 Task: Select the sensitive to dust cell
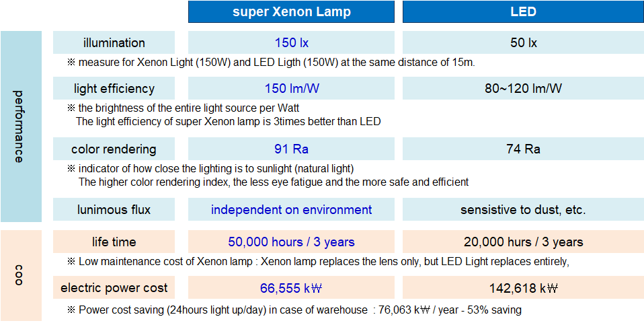click(x=522, y=209)
